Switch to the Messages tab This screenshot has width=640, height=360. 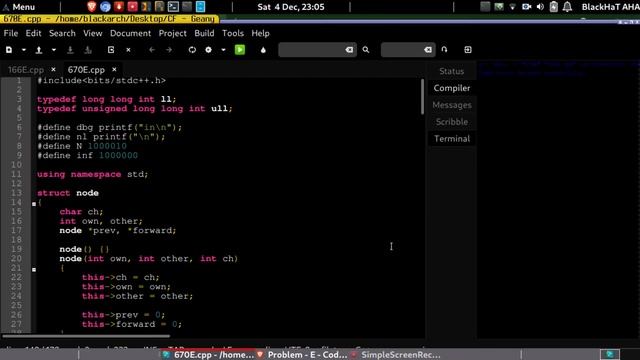click(x=451, y=105)
